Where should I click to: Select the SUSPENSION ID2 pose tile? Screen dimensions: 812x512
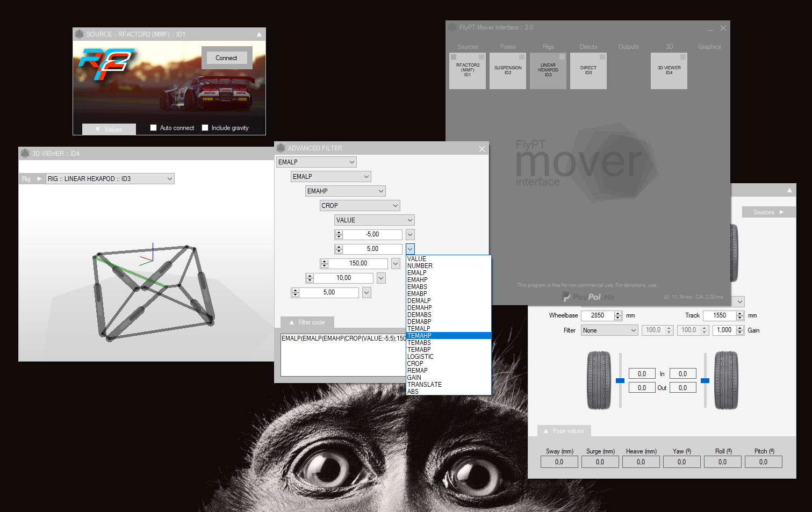tap(507, 70)
